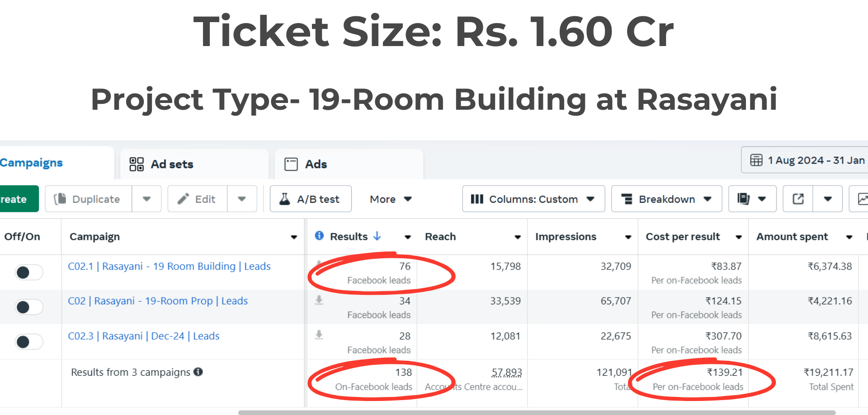Toggle the C02.3 Rasayani Dec-24 campaign switch

(x=29, y=342)
